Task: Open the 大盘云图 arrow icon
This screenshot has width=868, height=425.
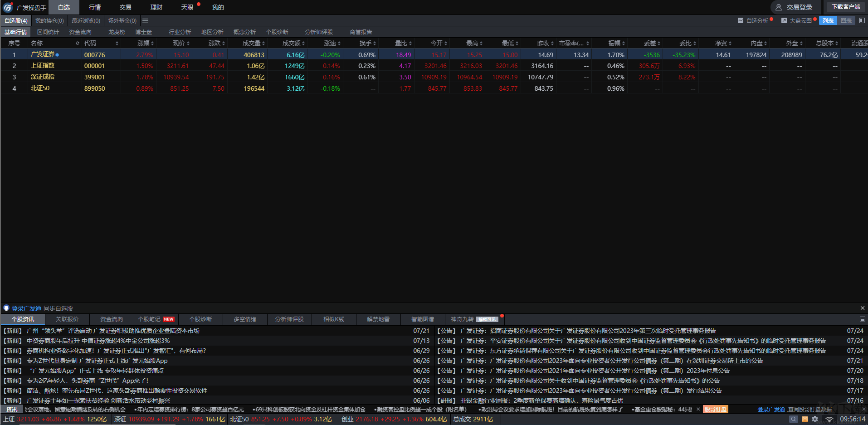Action: click(784, 20)
